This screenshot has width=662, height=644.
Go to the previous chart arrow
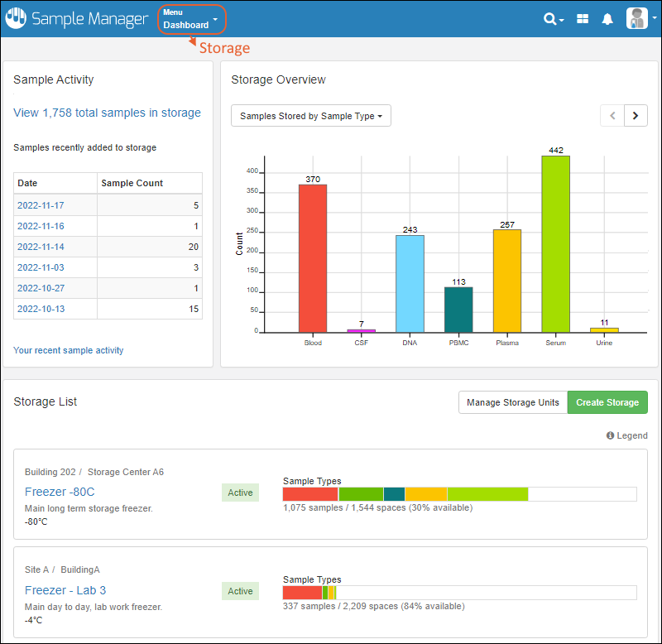click(612, 116)
